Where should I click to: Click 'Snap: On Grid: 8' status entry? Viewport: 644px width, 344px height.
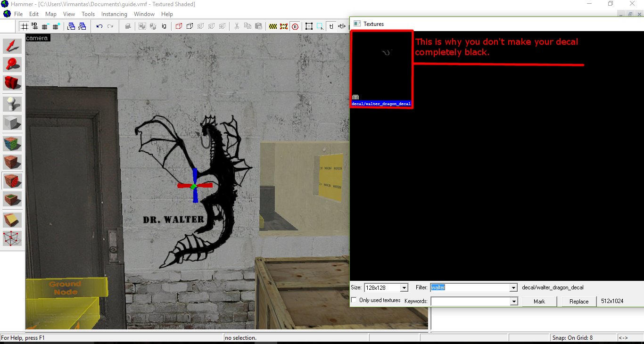click(572, 338)
